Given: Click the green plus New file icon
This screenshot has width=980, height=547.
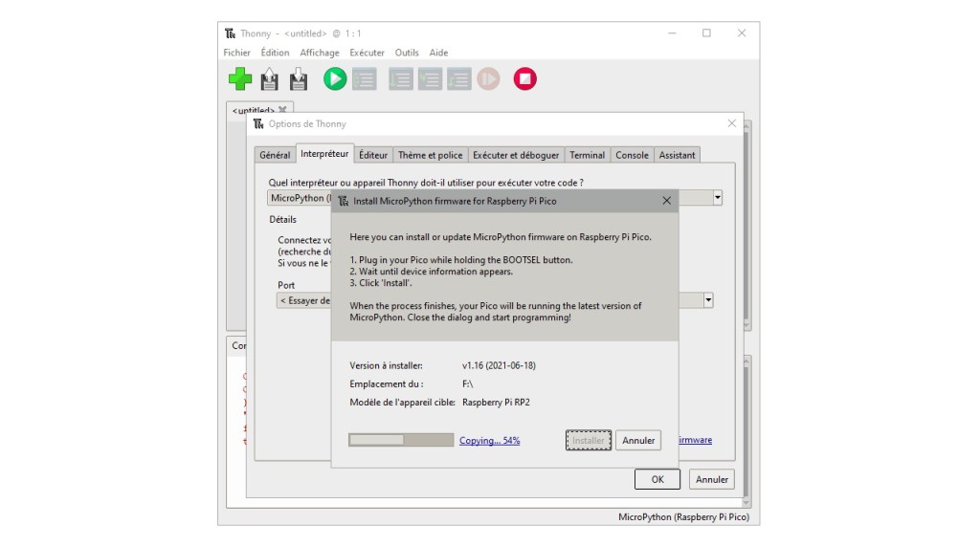Looking at the screenshot, I should coord(240,79).
